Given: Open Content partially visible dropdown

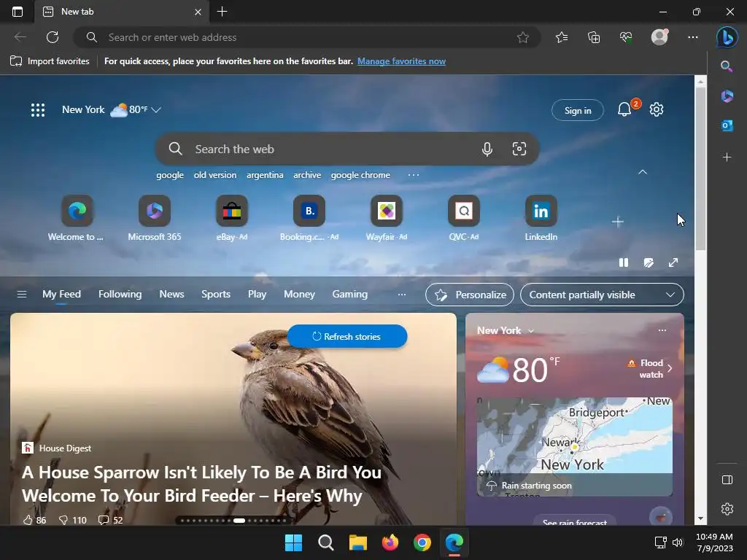Looking at the screenshot, I should pyautogui.click(x=602, y=295).
